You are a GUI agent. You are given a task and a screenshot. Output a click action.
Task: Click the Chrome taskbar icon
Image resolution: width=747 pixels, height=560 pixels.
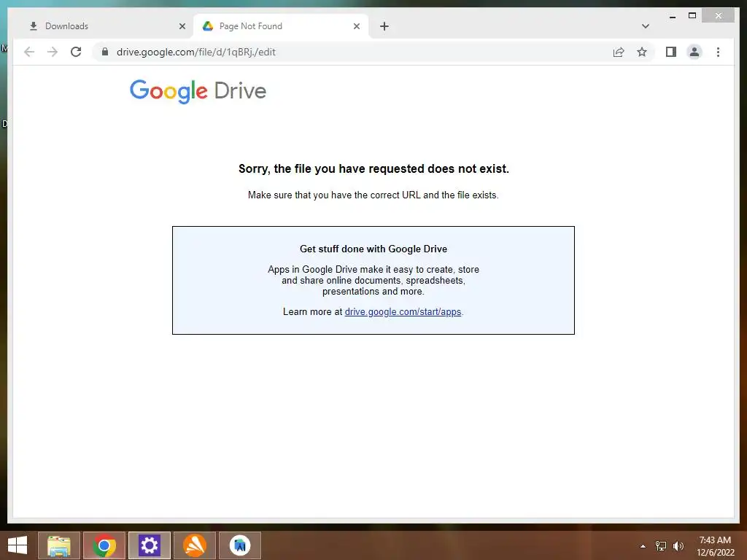pyautogui.click(x=104, y=545)
